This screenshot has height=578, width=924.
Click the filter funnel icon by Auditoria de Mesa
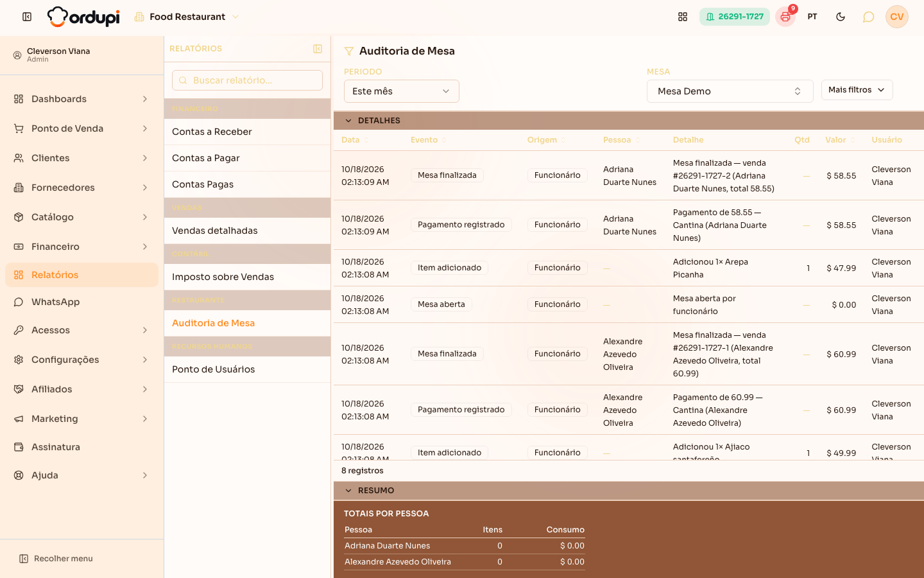(349, 51)
